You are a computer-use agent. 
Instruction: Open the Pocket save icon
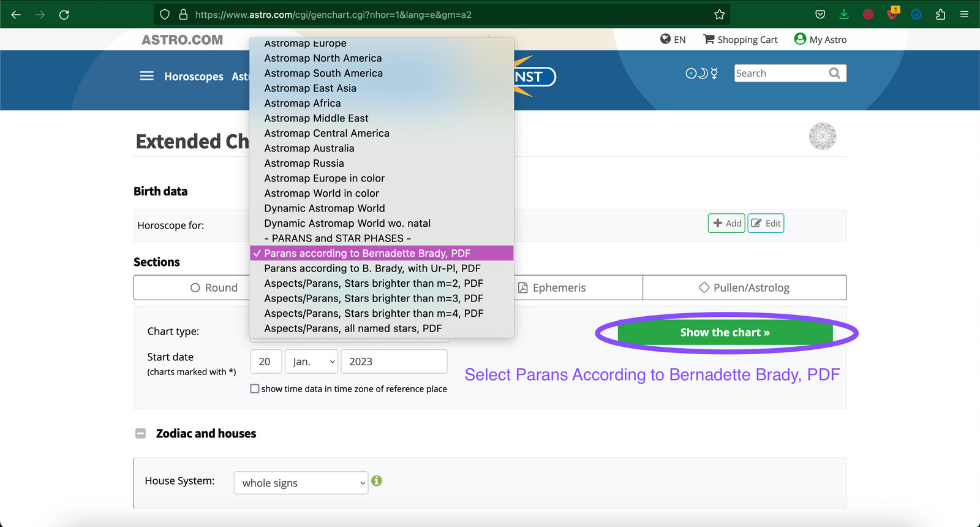(820, 15)
